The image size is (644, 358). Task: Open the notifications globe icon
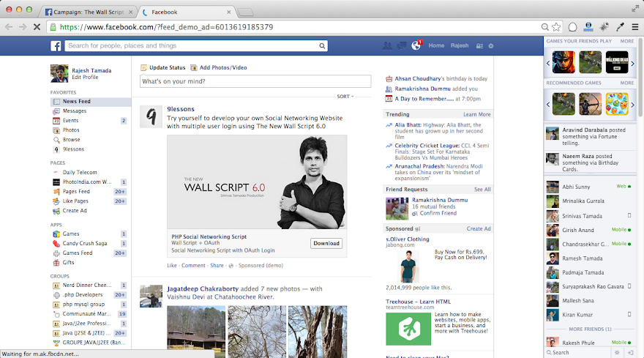(416, 45)
